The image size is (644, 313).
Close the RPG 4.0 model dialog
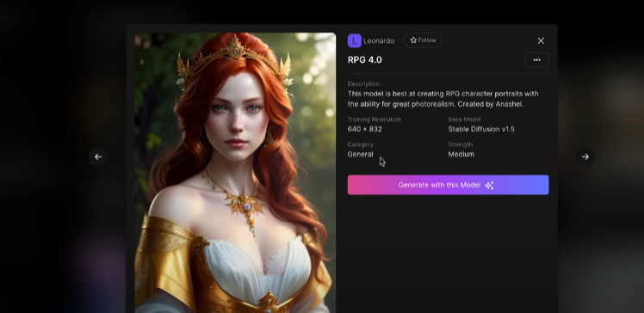coord(541,40)
